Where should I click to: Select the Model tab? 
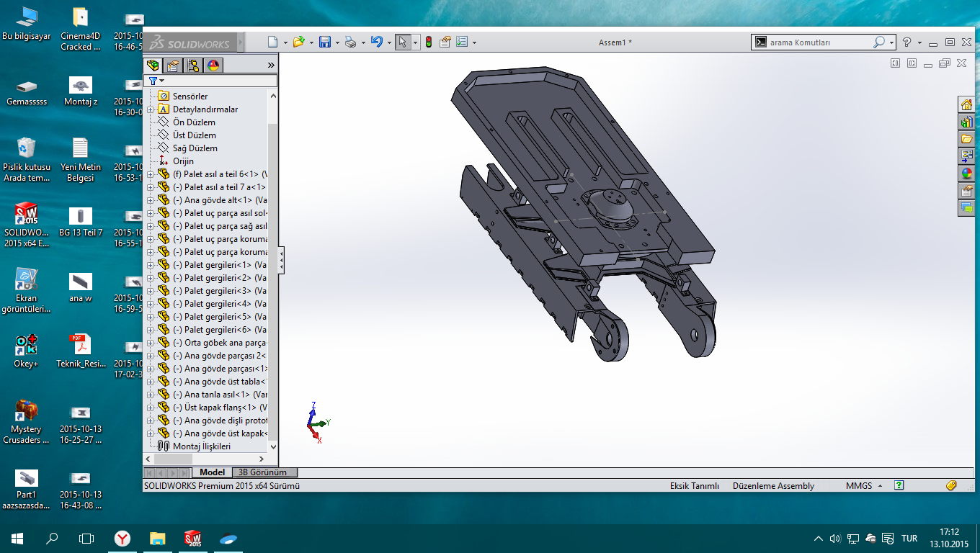[x=212, y=472]
